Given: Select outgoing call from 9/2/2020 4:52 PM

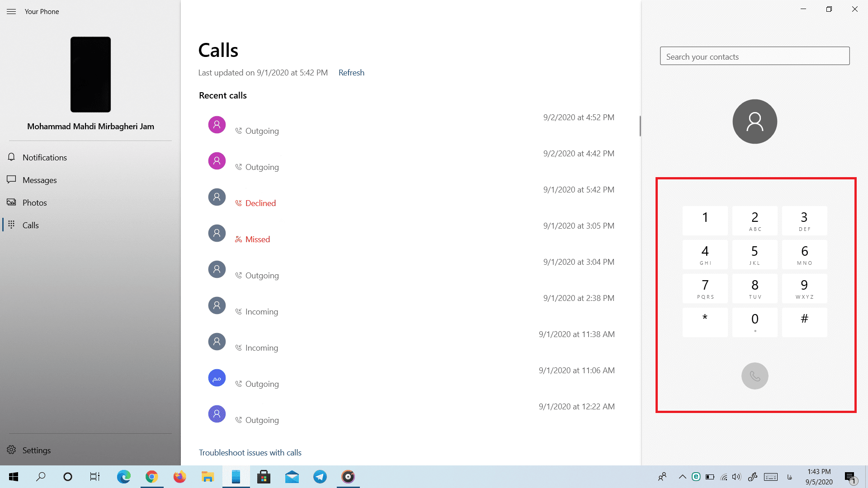Looking at the screenshot, I should pyautogui.click(x=410, y=124).
